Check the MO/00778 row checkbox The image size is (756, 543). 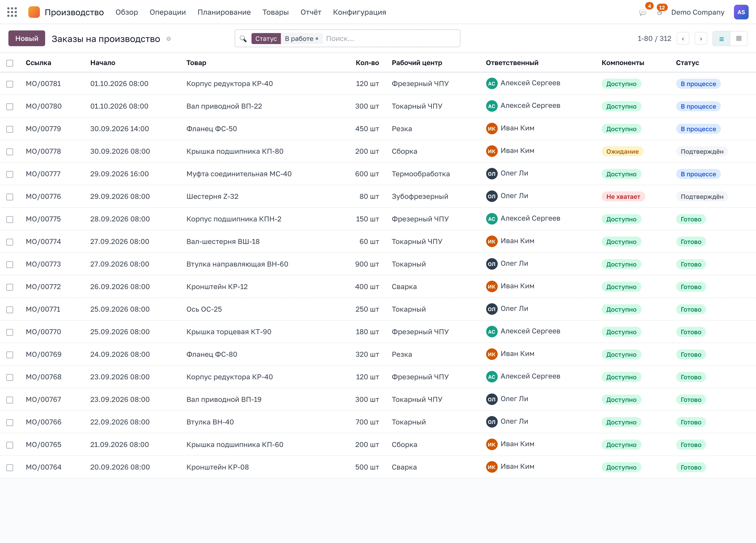click(x=10, y=152)
